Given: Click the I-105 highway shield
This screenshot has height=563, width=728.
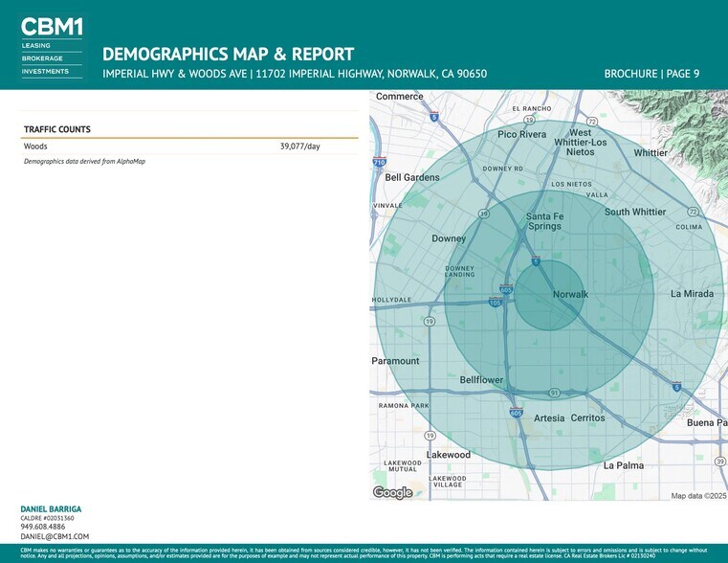Looking at the screenshot, I should click(495, 302).
